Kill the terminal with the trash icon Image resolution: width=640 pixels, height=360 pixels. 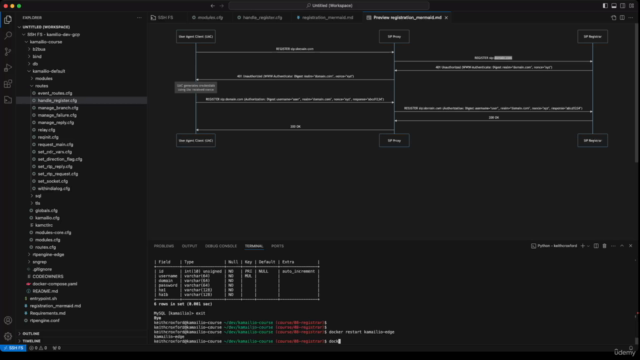click(x=604, y=246)
